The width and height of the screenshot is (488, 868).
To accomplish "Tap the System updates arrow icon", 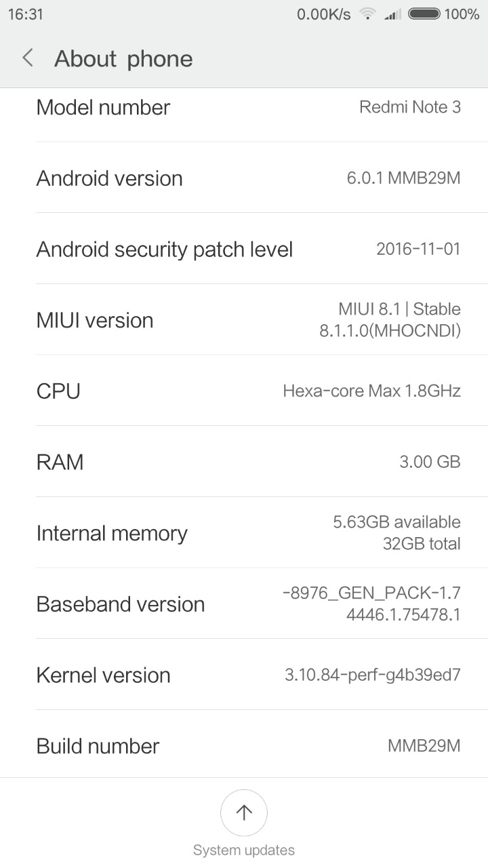I will point(244,812).
